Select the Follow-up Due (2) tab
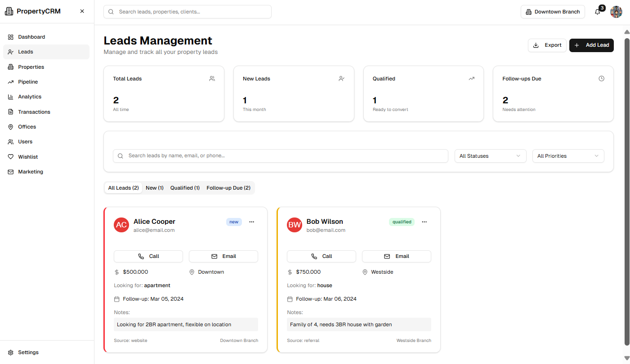This screenshot has height=364, width=630. click(x=228, y=188)
